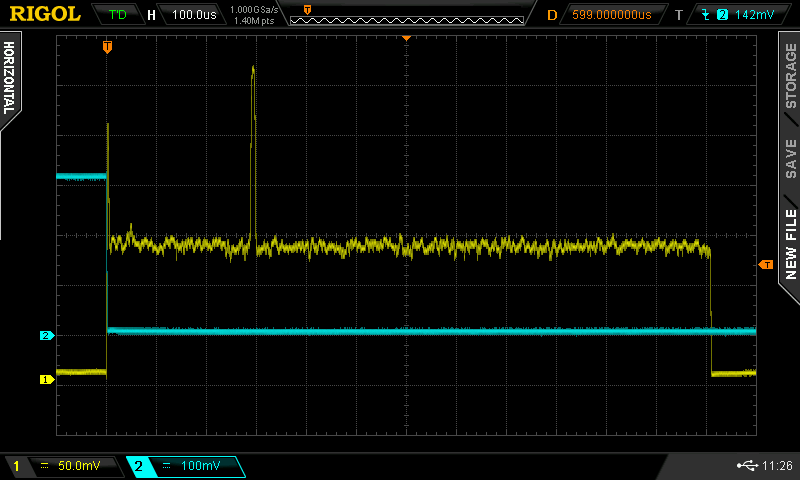Click the USB connection icon
The width and height of the screenshot is (800, 480).
746,466
